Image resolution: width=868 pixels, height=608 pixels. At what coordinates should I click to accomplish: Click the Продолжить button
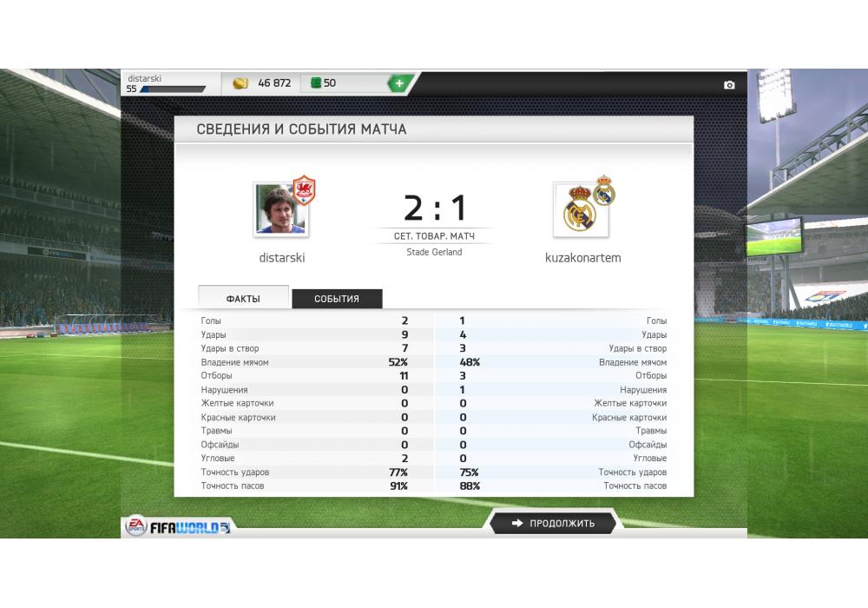(553, 523)
